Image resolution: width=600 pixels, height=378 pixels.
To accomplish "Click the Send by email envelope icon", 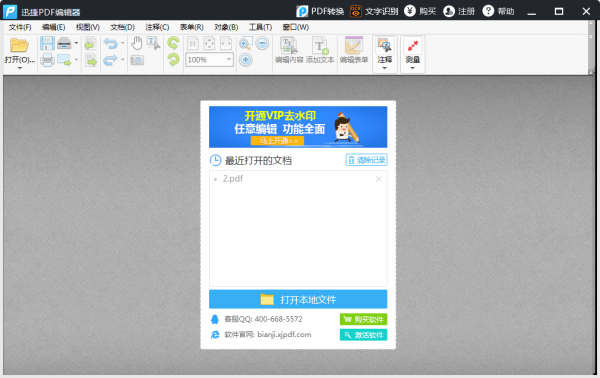I will click(64, 60).
